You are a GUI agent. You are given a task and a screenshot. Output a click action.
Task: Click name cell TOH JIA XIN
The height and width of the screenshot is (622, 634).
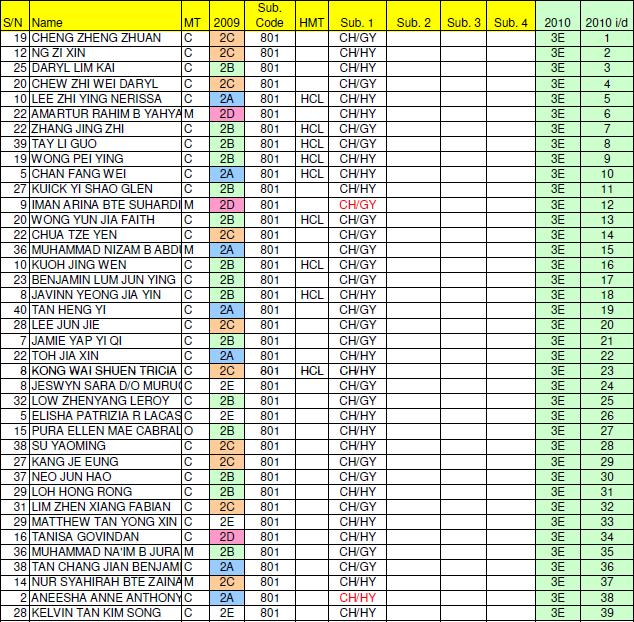(x=105, y=355)
